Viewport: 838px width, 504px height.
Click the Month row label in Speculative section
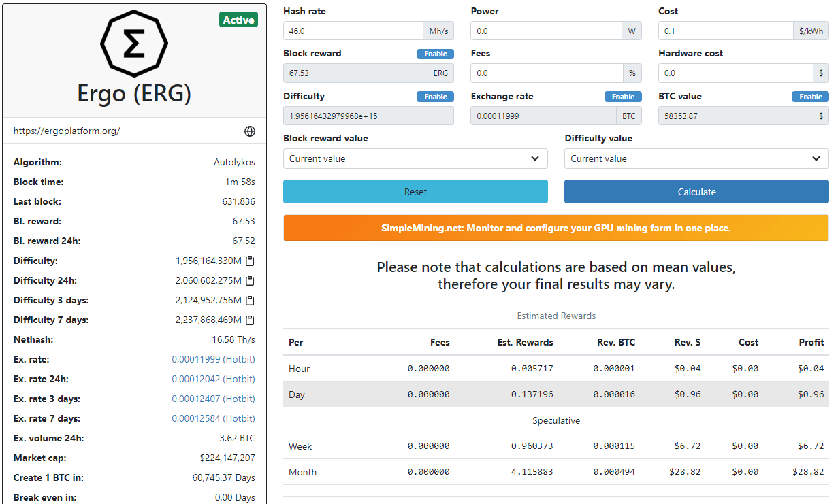coord(302,472)
